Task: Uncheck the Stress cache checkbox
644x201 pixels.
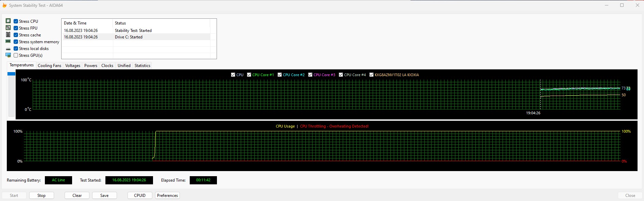Action: pos(16,35)
